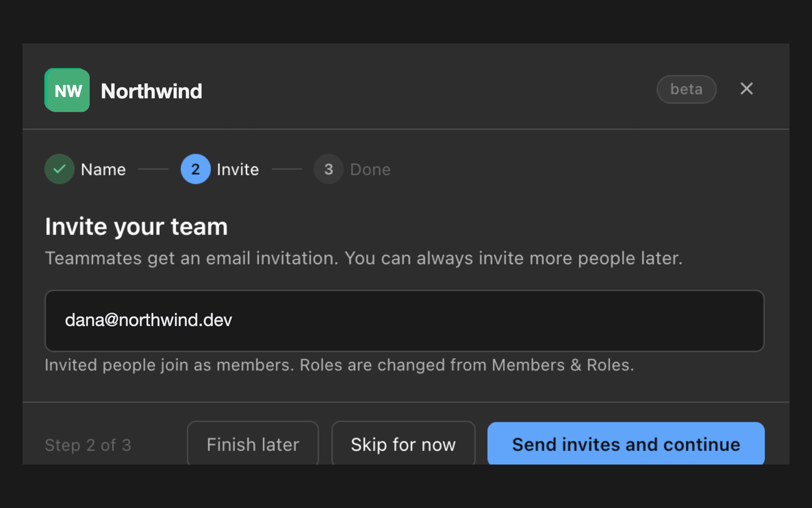The width and height of the screenshot is (812, 508).
Task: Click the beta badge
Action: click(x=686, y=89)
